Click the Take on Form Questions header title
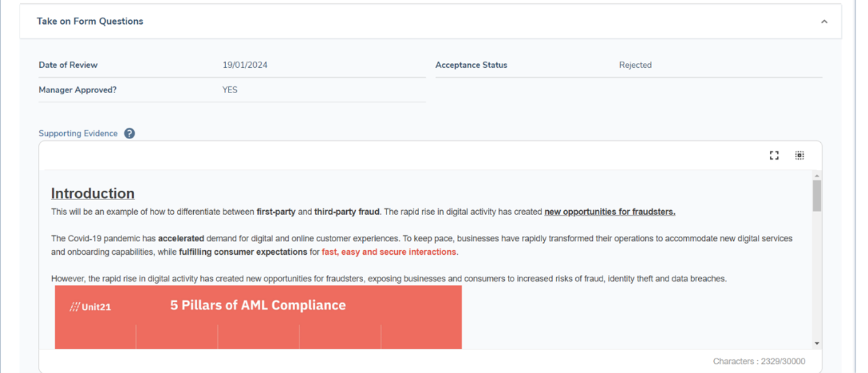 click(x=90, y=21)
